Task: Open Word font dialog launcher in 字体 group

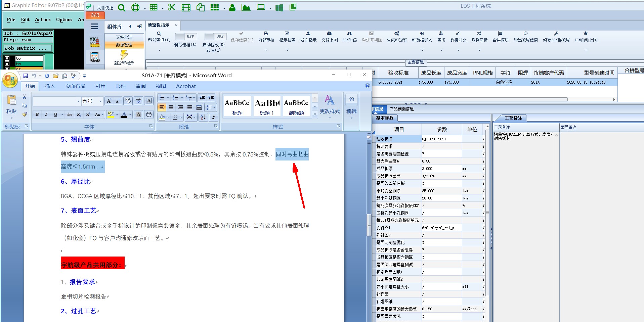Action: (151, 126)
